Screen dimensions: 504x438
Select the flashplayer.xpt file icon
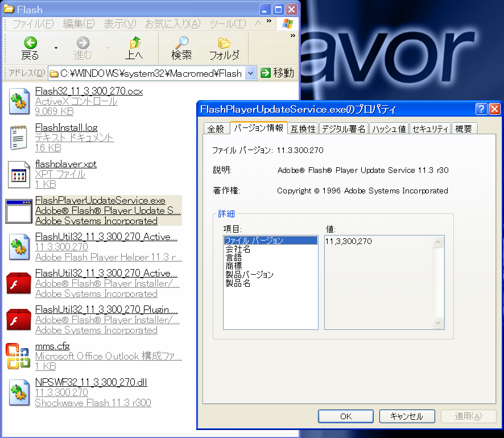coord(19,175)
